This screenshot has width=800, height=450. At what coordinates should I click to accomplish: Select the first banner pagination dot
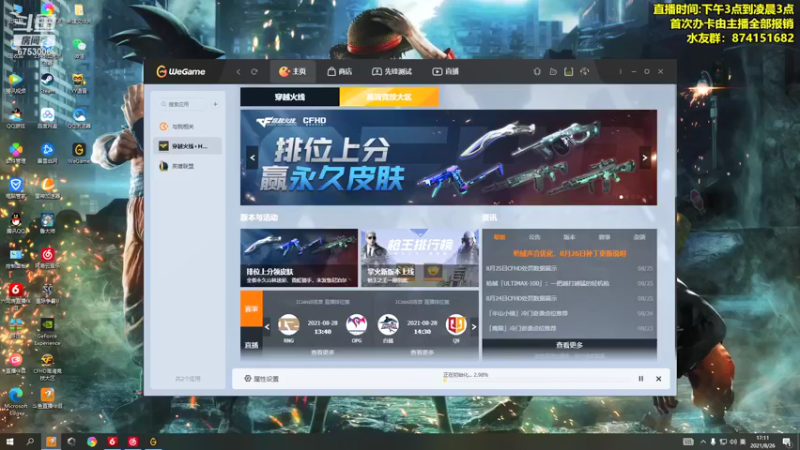621,197
